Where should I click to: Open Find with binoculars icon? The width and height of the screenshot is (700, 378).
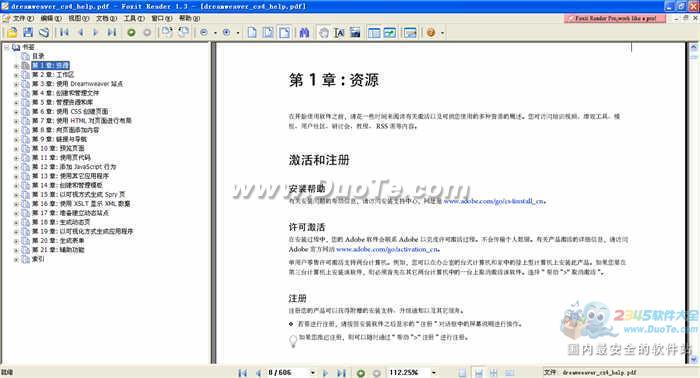pyautogui.click(x=304, y=33)
